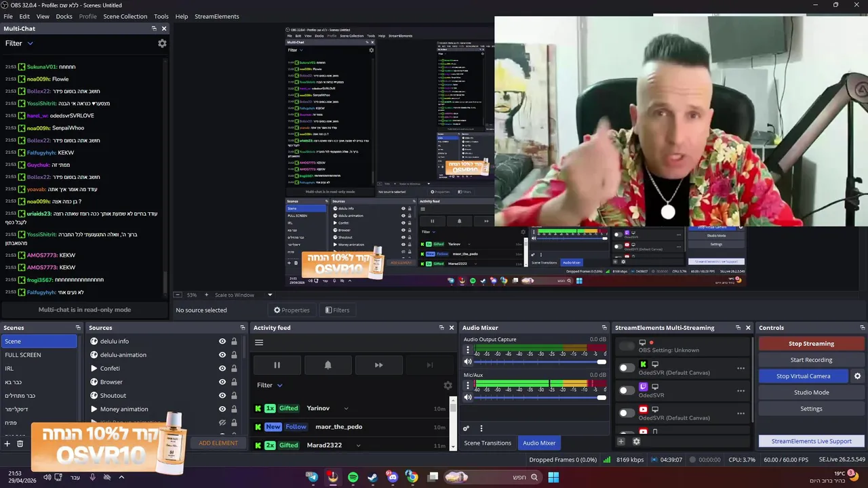Enable Kick OdedSVR streaming toggle

(627, 368)
